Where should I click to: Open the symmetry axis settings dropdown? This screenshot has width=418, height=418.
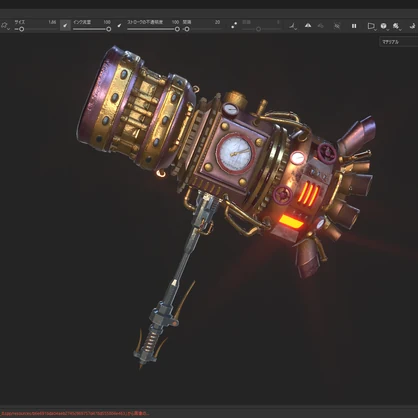click(x=292, y=26)
